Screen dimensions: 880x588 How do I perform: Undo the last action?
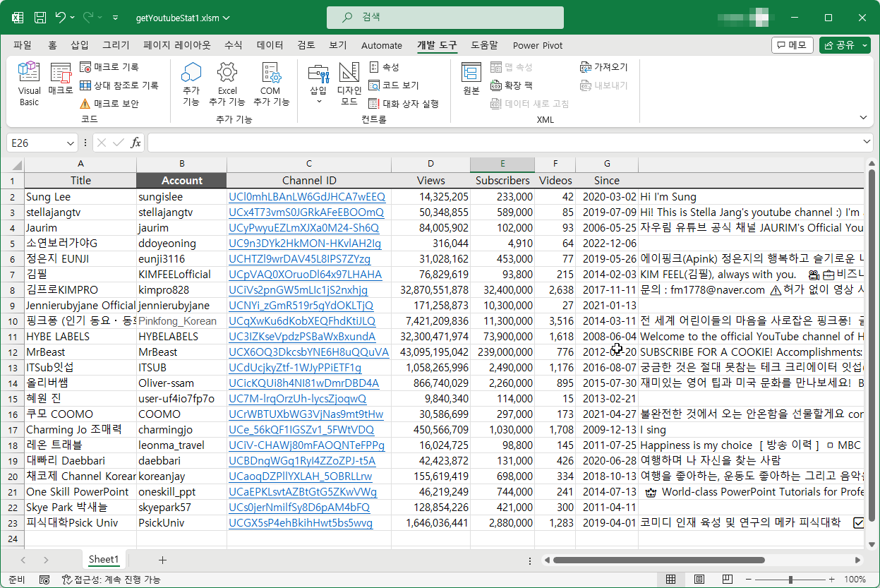61,18
